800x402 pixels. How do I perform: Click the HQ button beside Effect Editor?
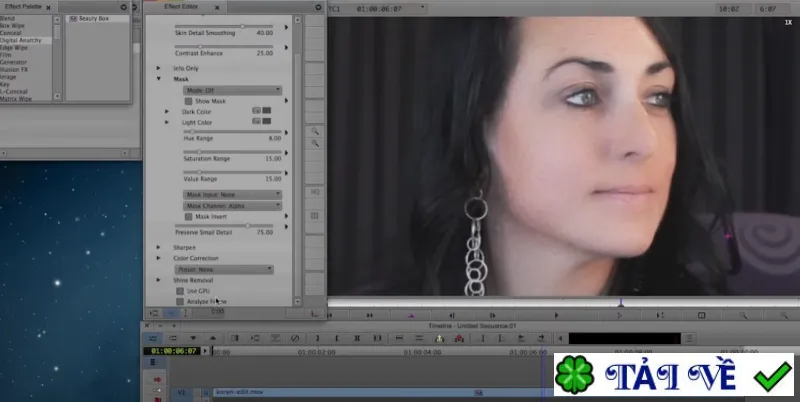[315, 192]
